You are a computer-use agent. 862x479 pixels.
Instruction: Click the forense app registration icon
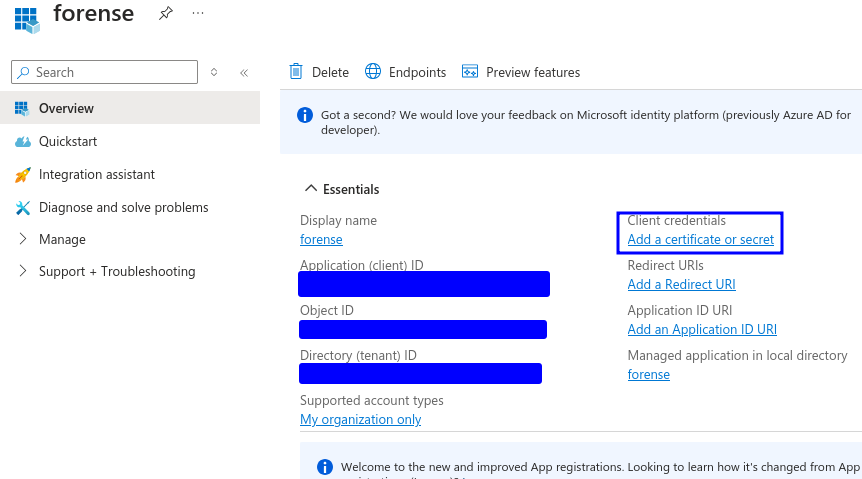(x=27, y=20)
